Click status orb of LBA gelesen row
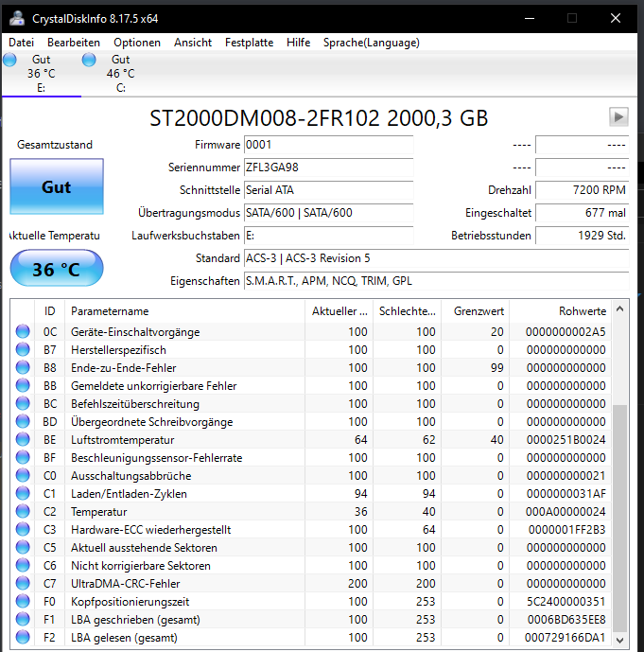 (23, 637)
